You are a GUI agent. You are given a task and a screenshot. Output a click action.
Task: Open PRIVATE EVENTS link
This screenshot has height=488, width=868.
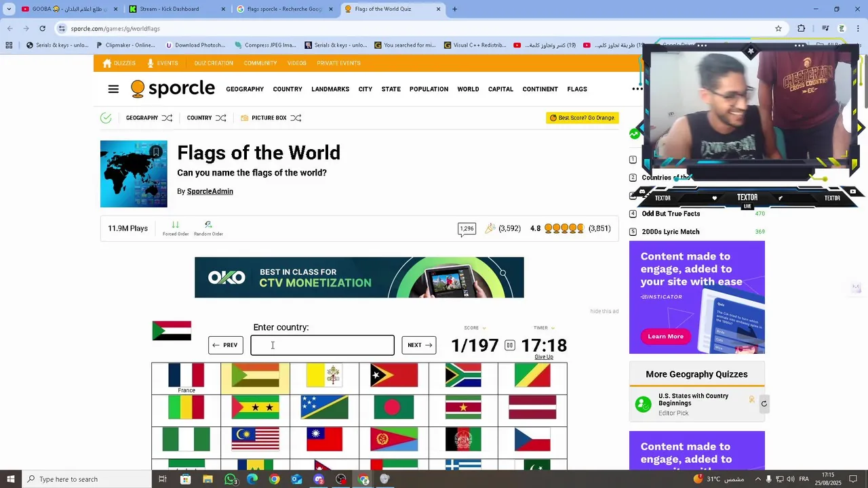pyautogui.click(x=338, y=63)
